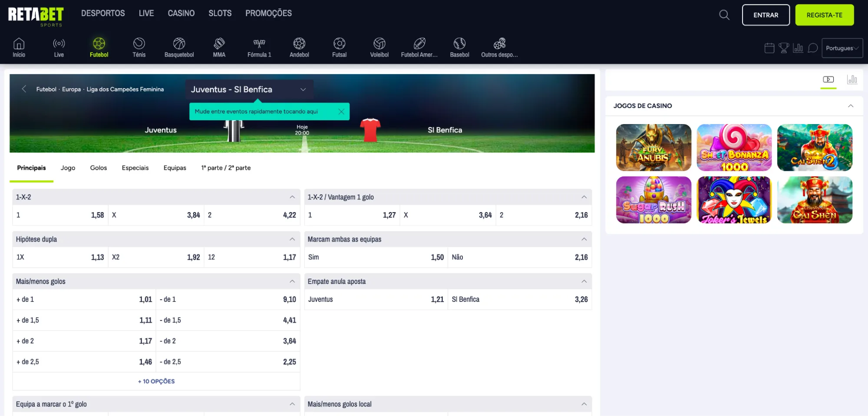Screen dimensions: 868x416
Task: Go back with the left arrow icon
Action: [24, 89]
